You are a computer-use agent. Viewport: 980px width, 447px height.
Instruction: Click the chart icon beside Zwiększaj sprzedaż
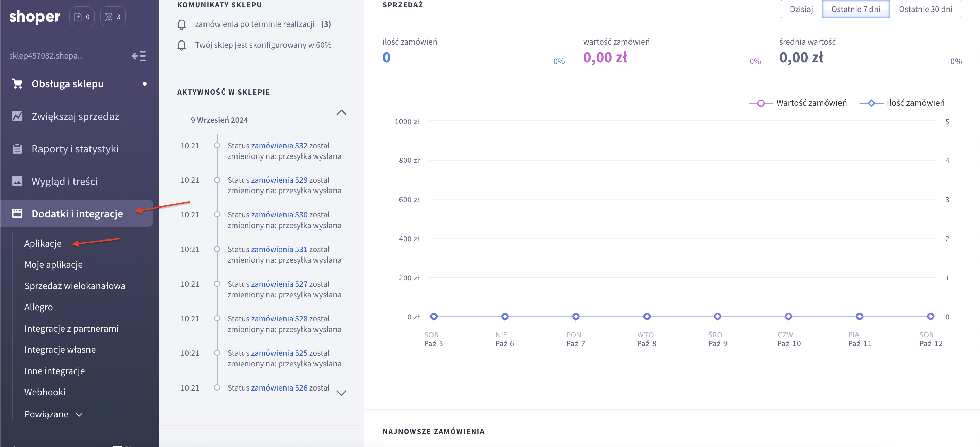coord(17,116)
